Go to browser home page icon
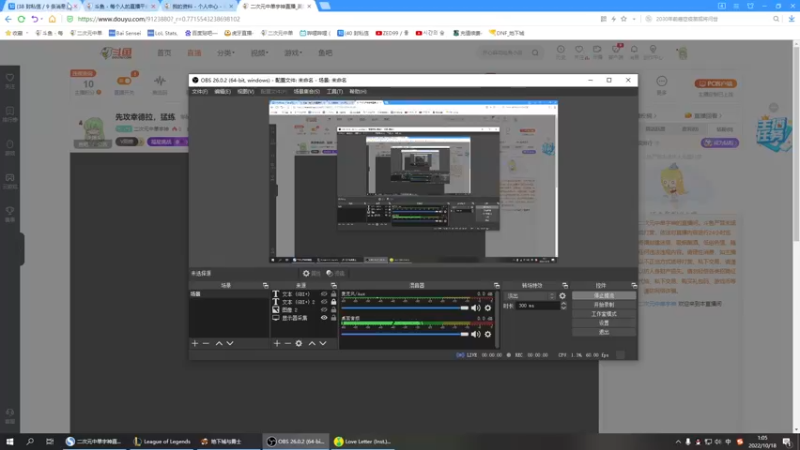 52,19
